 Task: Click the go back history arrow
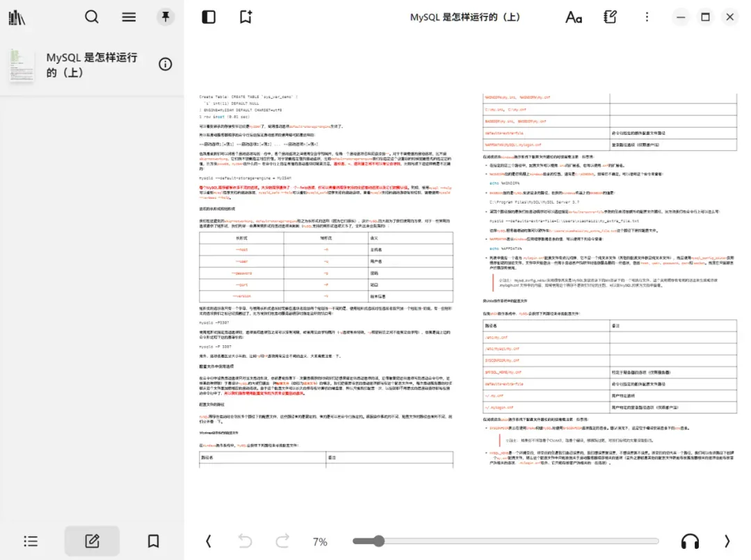pos(245,541)
